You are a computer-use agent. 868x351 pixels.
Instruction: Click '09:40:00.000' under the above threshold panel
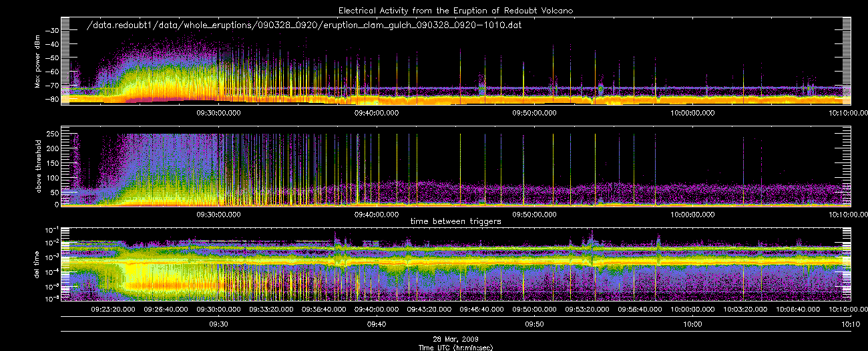point(377,215)
